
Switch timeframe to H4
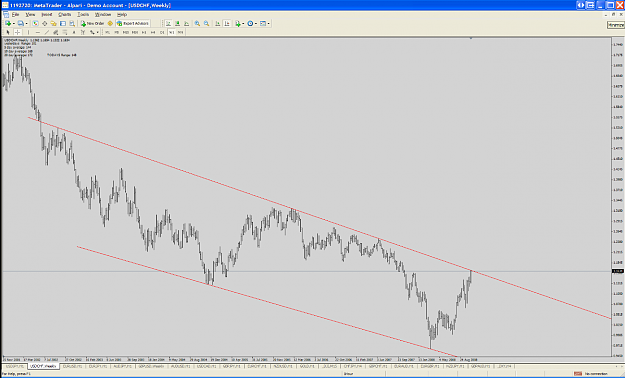pyautogui.click(x=153, y=32)
